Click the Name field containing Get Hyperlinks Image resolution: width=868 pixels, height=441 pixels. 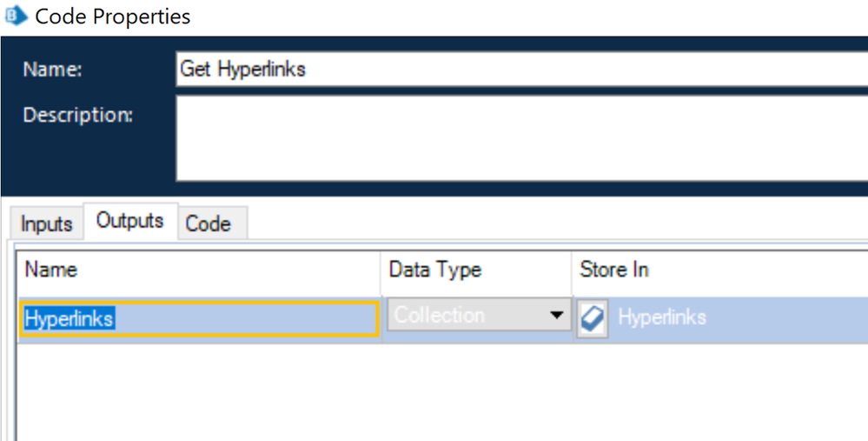click(x=521, y=69)
